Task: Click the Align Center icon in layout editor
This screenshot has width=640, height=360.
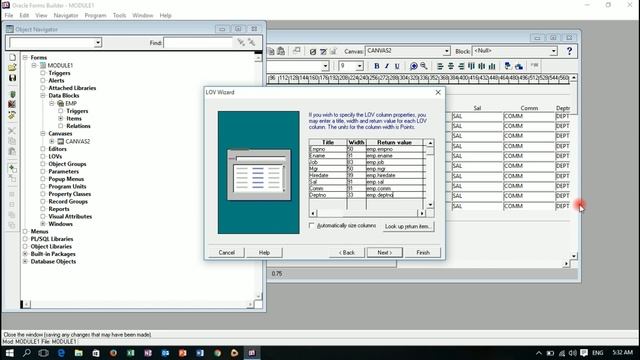Action: [x=451, y=66]
